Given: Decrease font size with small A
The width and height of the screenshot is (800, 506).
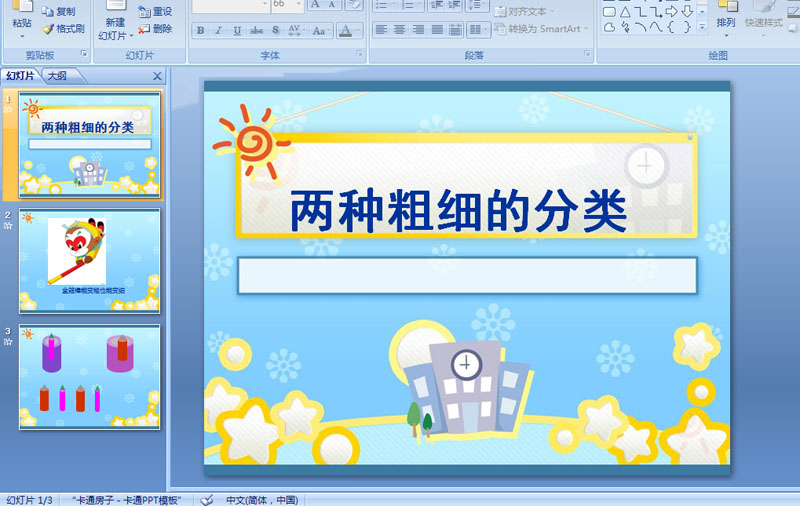Looking at the screenshot, I should (x=332, y=5).
